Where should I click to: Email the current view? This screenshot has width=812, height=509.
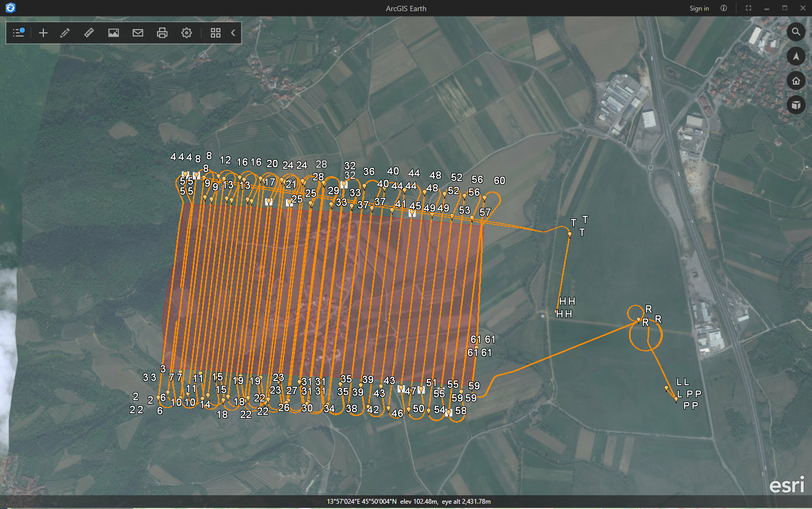[x=137, y=32]
